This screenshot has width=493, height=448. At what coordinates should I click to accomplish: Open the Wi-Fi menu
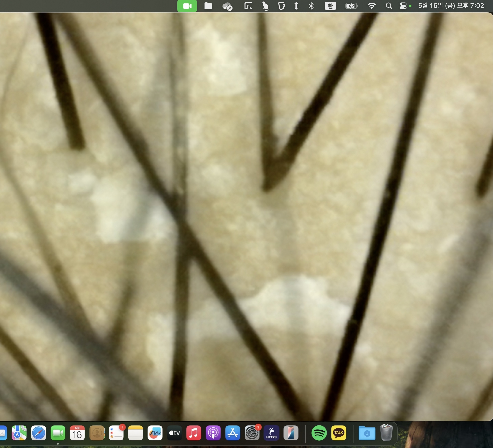click(372, 6)
